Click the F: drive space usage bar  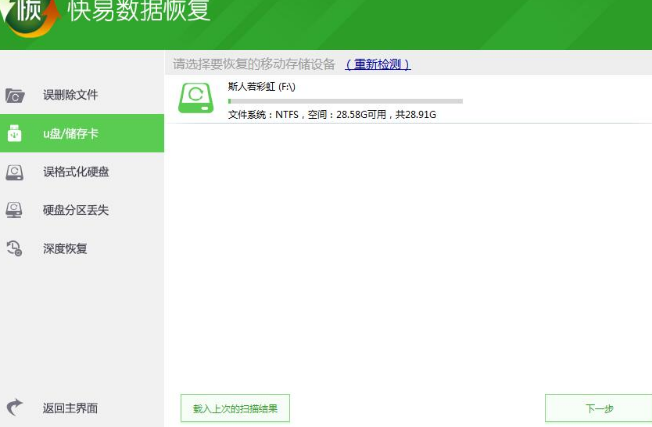click(x=345, y=101)
